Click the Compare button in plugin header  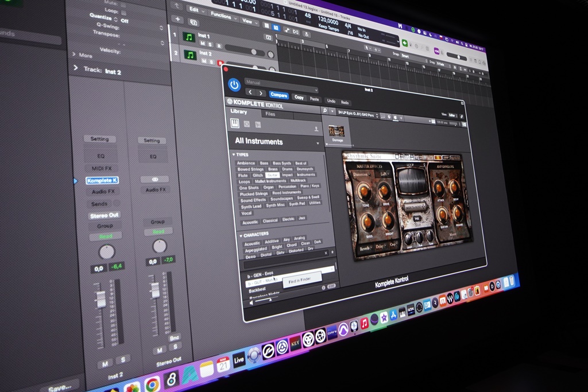[278, 95]
